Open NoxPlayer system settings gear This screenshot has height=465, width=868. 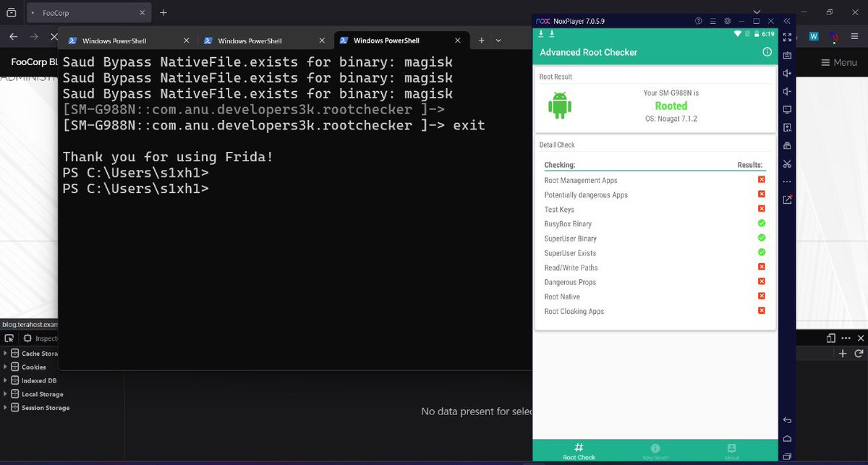pyautogui.click(x=728, y=21)
